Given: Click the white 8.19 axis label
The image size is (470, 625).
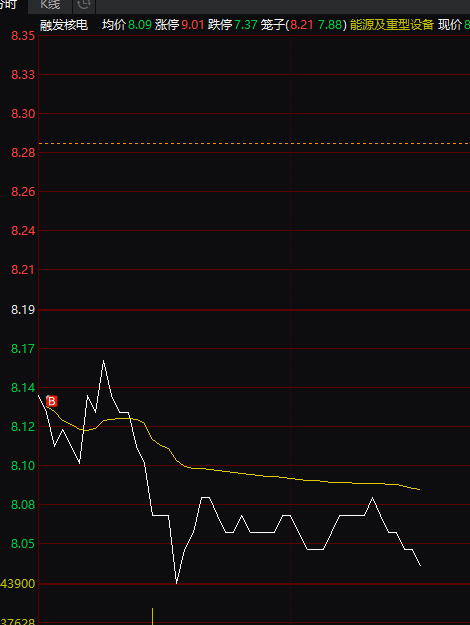Looking at the screenshot, I should pos(23,309).
